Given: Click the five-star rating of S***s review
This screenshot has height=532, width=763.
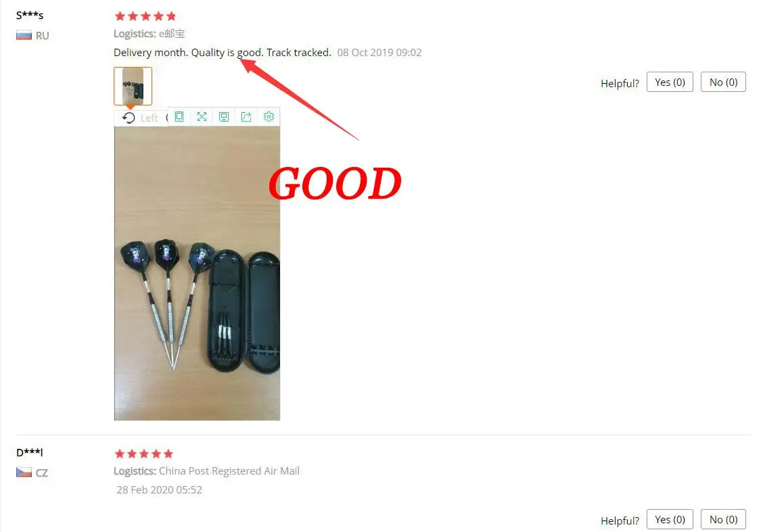Looking at the screenshot, I should tap(145, 16).
